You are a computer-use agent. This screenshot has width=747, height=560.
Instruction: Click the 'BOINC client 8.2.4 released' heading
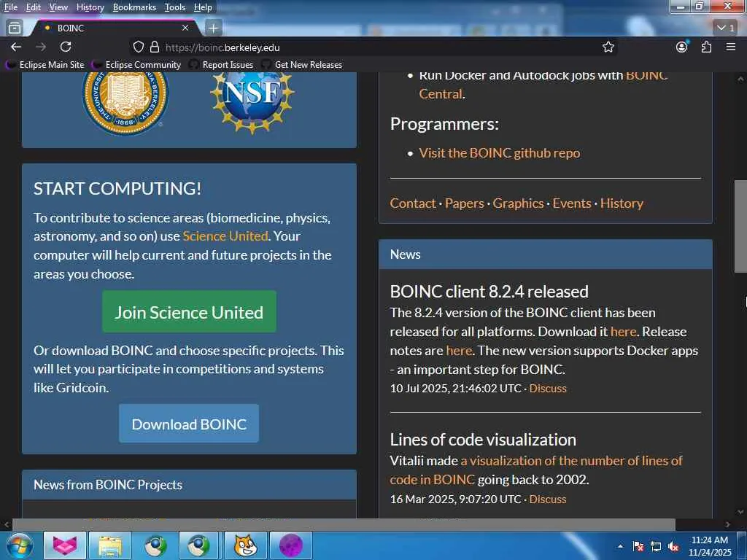tap(489, 292)
